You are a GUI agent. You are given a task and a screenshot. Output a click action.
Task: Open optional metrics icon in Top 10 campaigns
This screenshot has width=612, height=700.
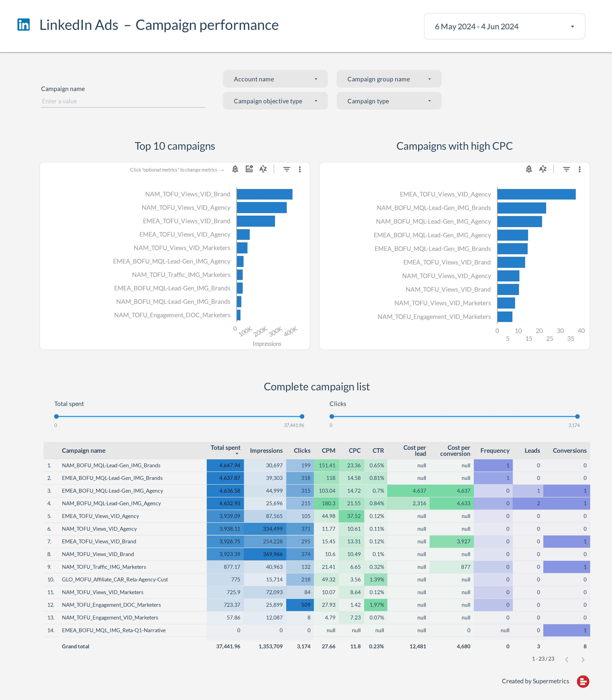[249, 169]
